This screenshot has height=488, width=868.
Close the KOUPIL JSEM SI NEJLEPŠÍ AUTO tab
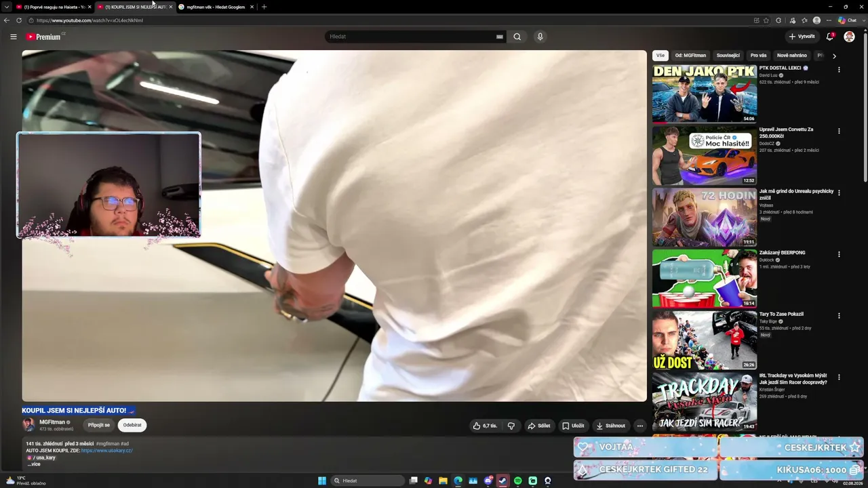pos(171,7)
